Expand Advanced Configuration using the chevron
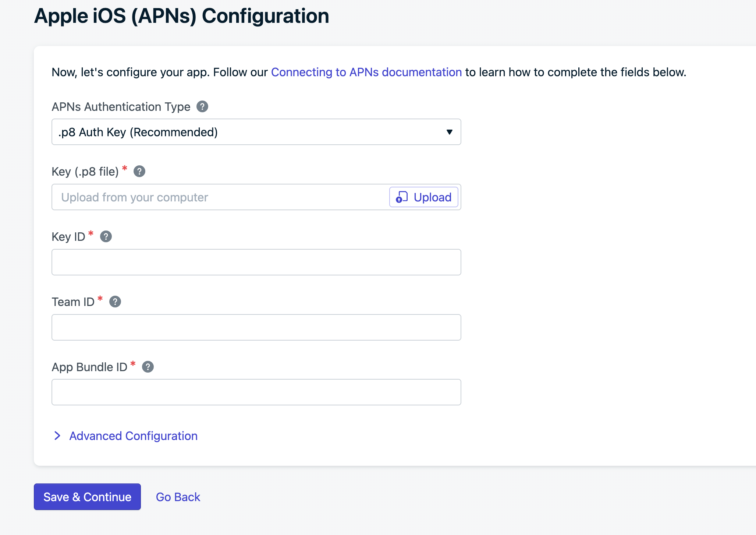Screen dimensions: 756x535 click(57, 436)
